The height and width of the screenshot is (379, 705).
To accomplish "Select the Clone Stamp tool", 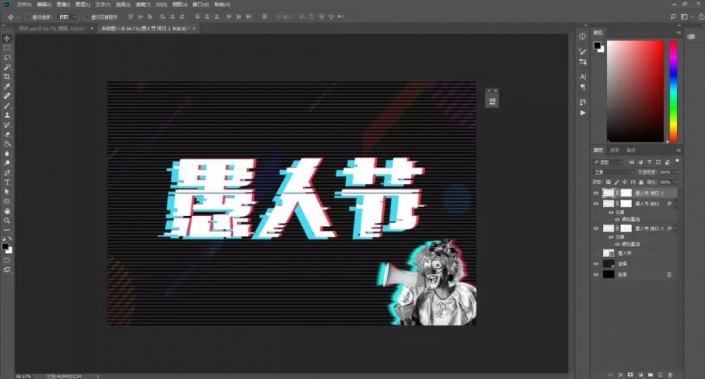I will pos(7,115).
